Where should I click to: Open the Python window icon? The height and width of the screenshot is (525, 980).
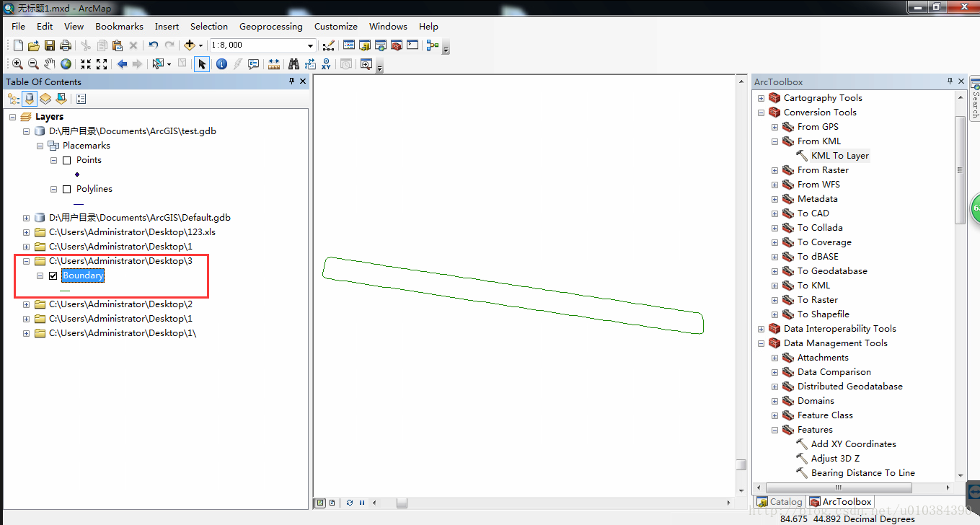point(412,45)
